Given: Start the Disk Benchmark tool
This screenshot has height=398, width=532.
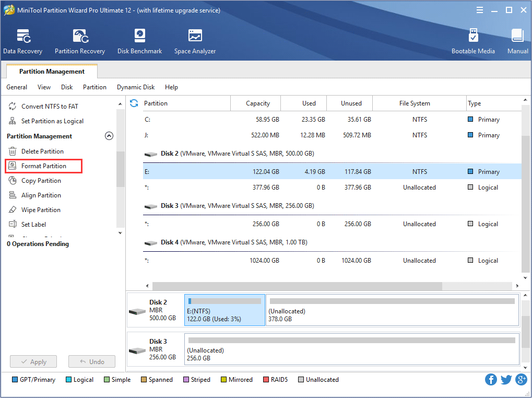Looking at the screenshot, I should coord(139,41).
